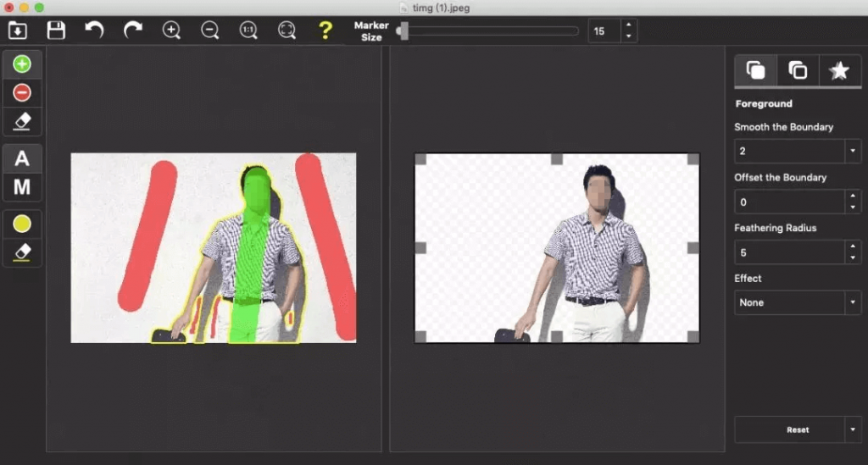Switch to Manual mode with M button
868x465 pixels.
[22, 187]
